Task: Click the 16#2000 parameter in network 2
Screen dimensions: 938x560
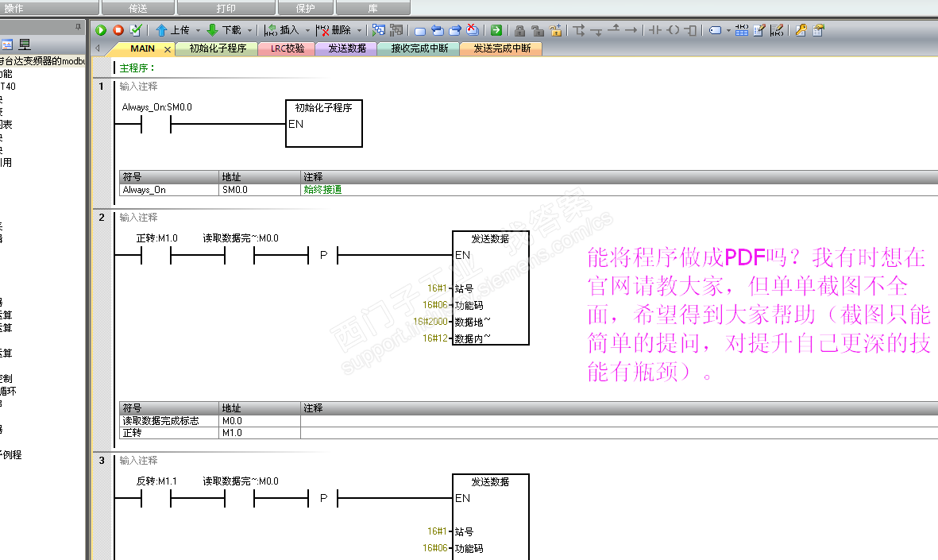Action: click(x=430, y=321)
